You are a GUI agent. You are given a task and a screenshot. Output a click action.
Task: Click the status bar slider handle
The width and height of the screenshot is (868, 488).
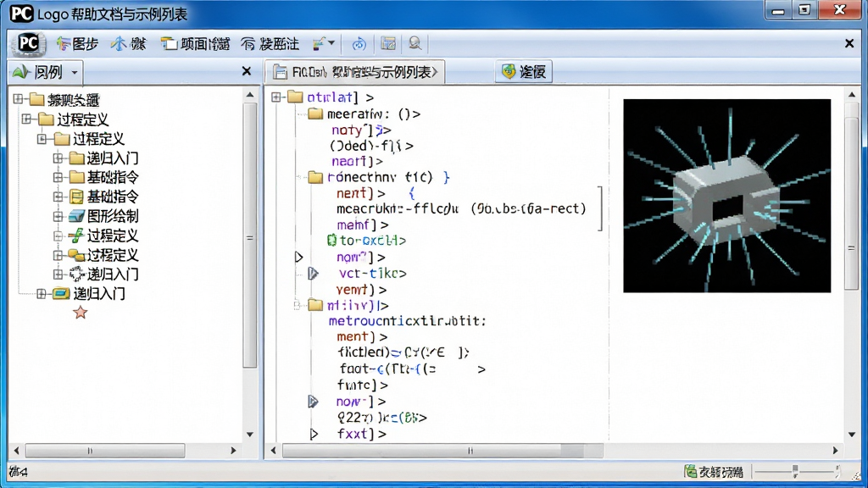pyautogui.click(x=795, y=471)
